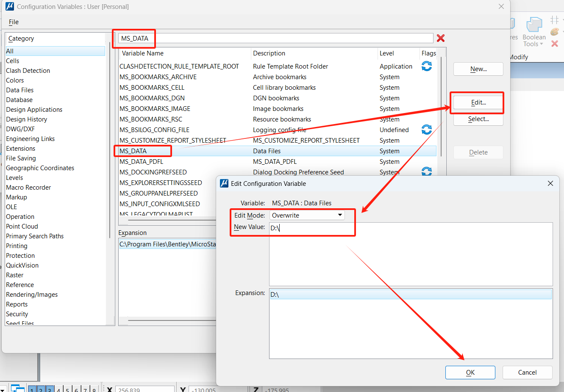Toggle view 1 in the bottom status bar
The width and height of the screenshot is (564, 392).
(32, 389)
